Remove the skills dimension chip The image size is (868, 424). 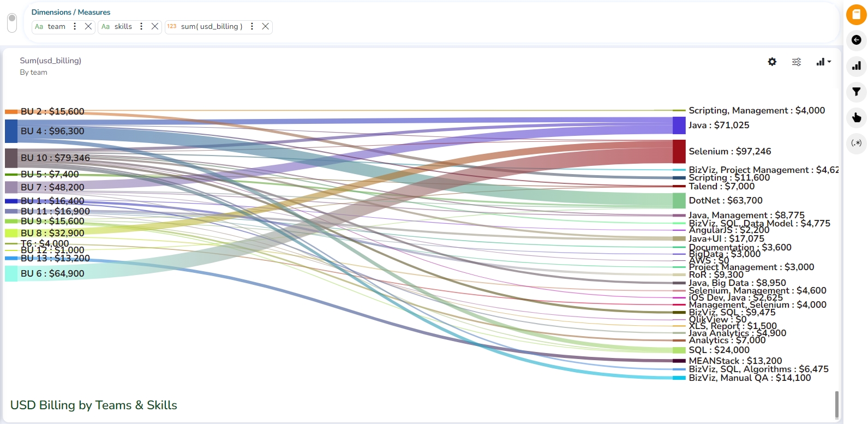pyautogui.click(x=155, y=26)
